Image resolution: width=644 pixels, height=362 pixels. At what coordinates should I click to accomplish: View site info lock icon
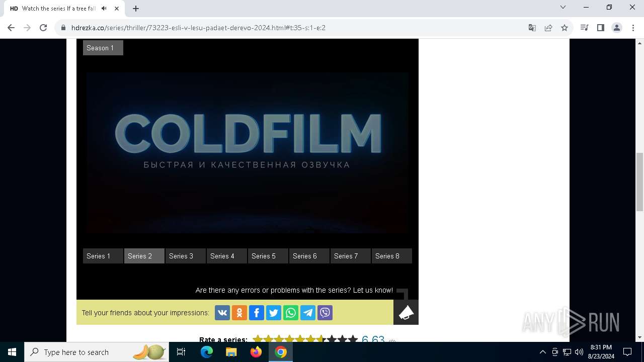(63, 28)
